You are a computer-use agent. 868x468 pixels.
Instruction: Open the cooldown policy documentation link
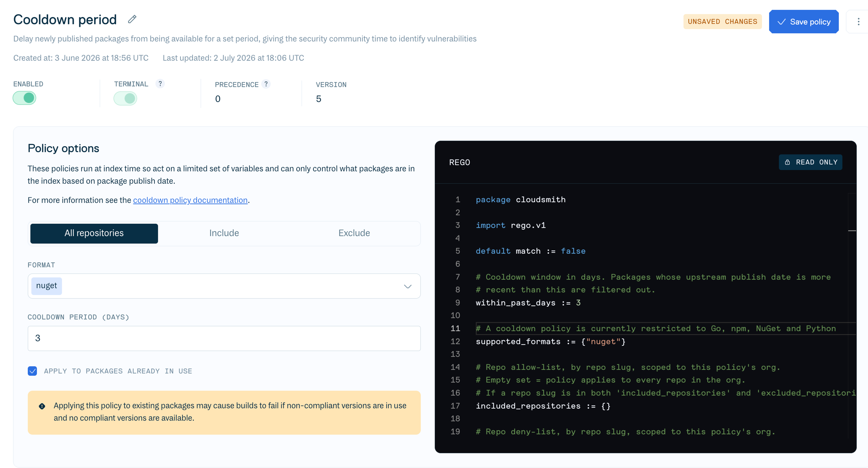click(x=190, y=200)
